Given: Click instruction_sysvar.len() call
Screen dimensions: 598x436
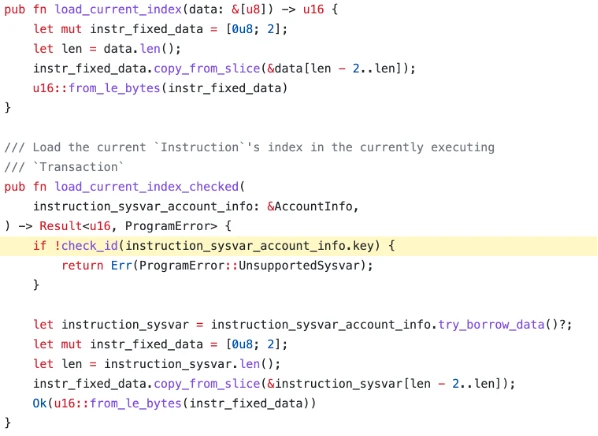Looking at the screenshot, I should coord(189,364).
